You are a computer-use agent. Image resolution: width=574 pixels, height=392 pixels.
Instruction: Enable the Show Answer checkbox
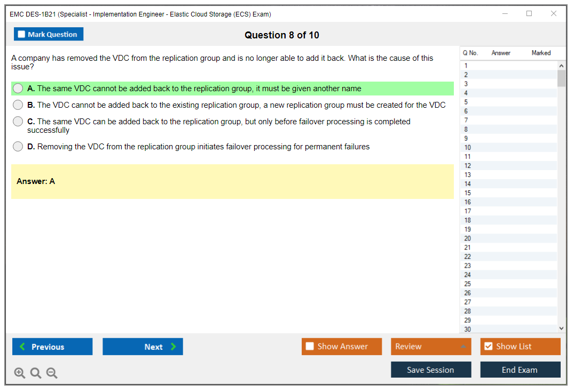pos(310,347)
